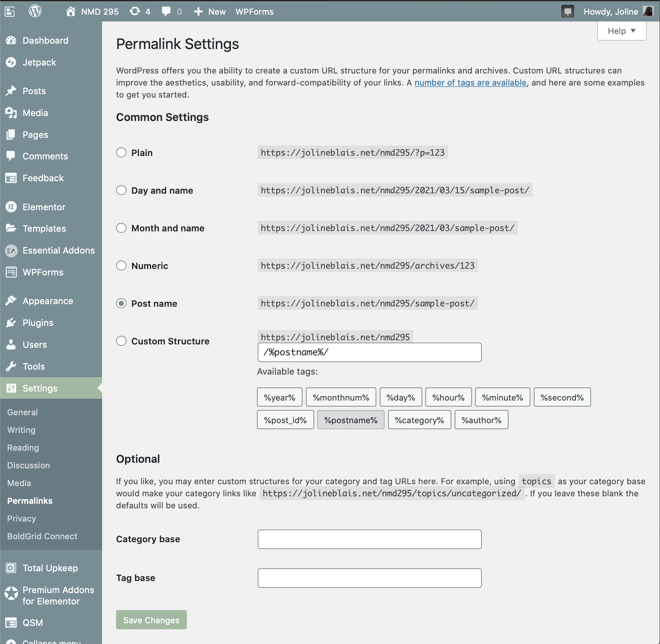Screen dimensions: 660x644
Task: Open the New content menu
Action: coord(210,12)
